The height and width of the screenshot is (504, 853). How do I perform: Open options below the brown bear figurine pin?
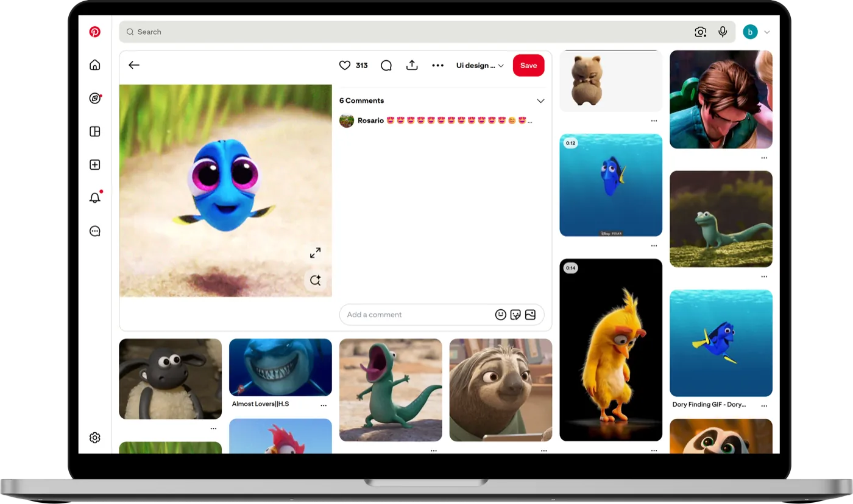[654, 121]
